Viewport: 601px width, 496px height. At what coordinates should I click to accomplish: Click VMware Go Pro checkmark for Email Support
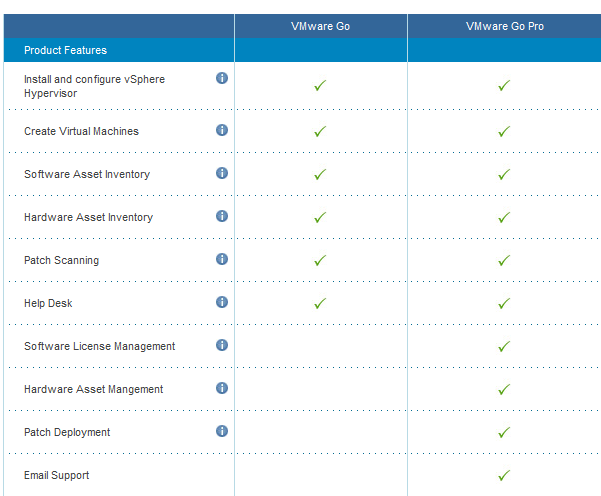(504, 475)
